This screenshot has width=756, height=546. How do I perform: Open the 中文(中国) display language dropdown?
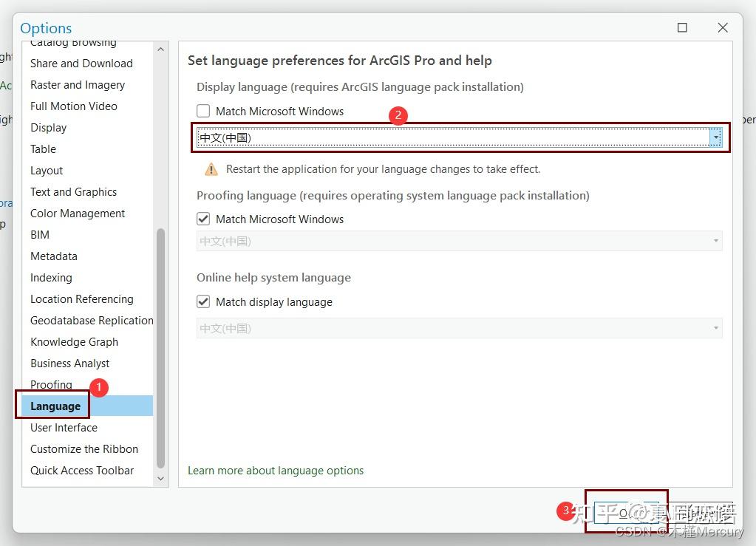coord(458,137)
